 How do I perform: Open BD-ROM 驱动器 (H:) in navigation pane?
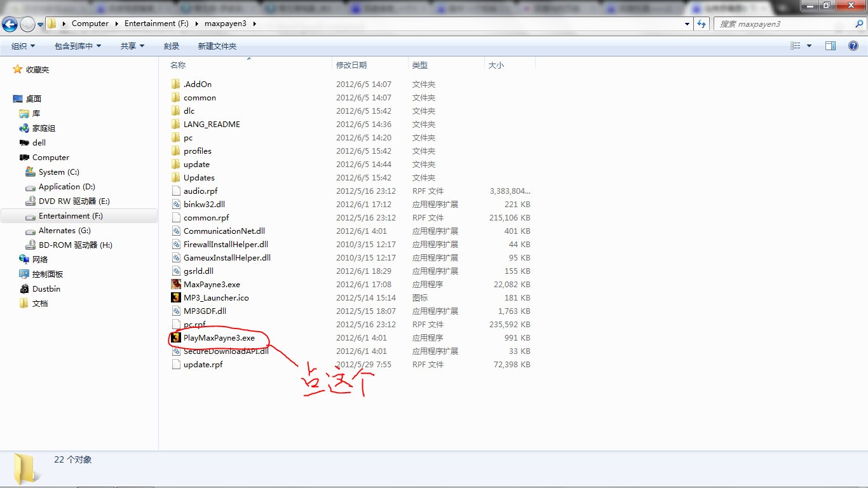pos(75,245)
